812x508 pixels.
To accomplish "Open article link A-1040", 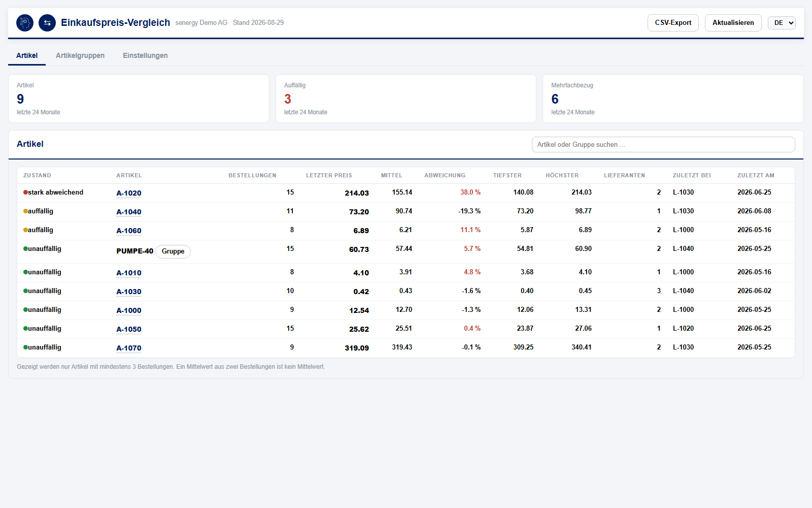I will click(x=129, y=212).
